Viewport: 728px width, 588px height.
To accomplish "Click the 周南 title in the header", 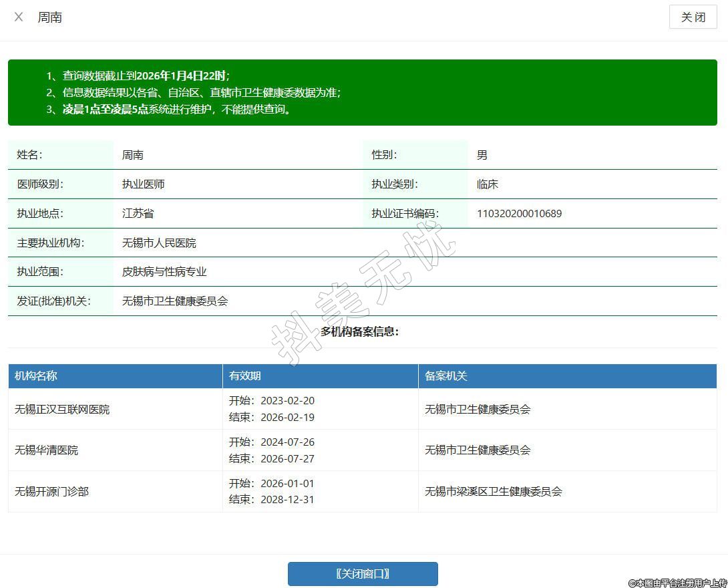I will pyautogui.click(x=50, y=17).
